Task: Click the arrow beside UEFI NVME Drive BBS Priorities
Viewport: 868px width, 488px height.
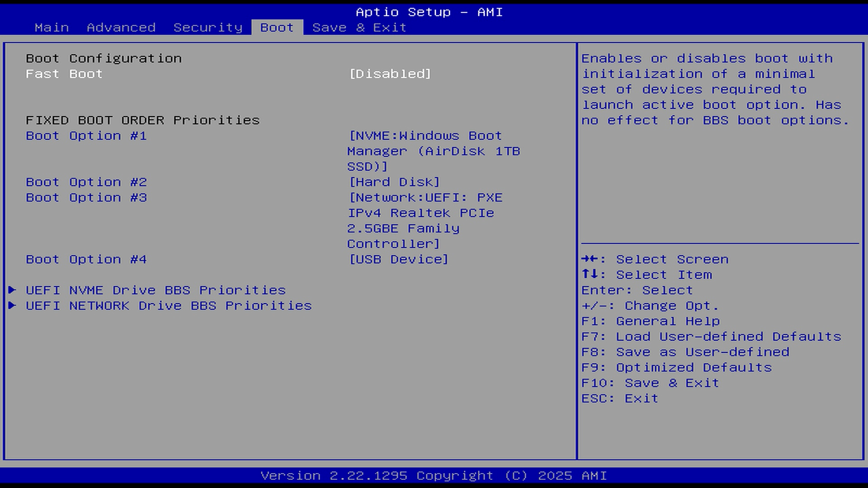Action: pos(12,290)
